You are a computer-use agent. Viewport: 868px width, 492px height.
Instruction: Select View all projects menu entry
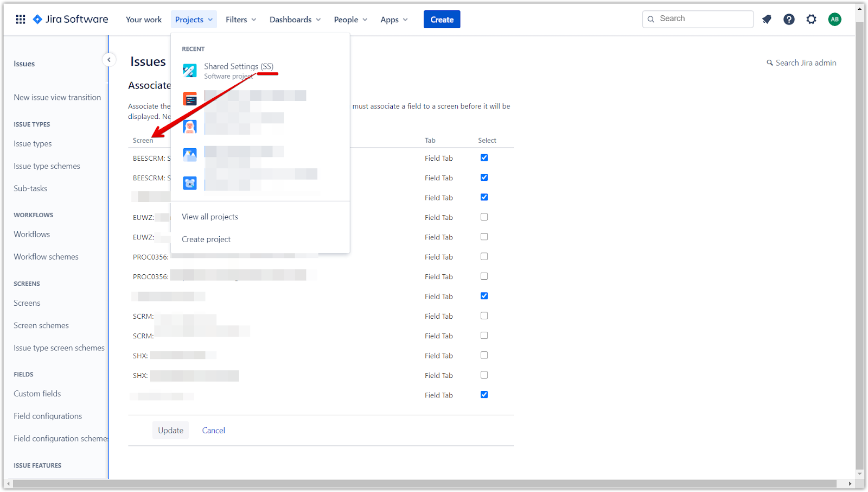210,217
